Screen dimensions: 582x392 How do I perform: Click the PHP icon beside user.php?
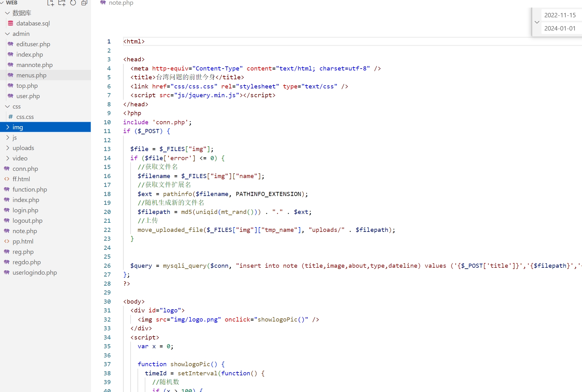pyautogui.click(x=11, y=96)
